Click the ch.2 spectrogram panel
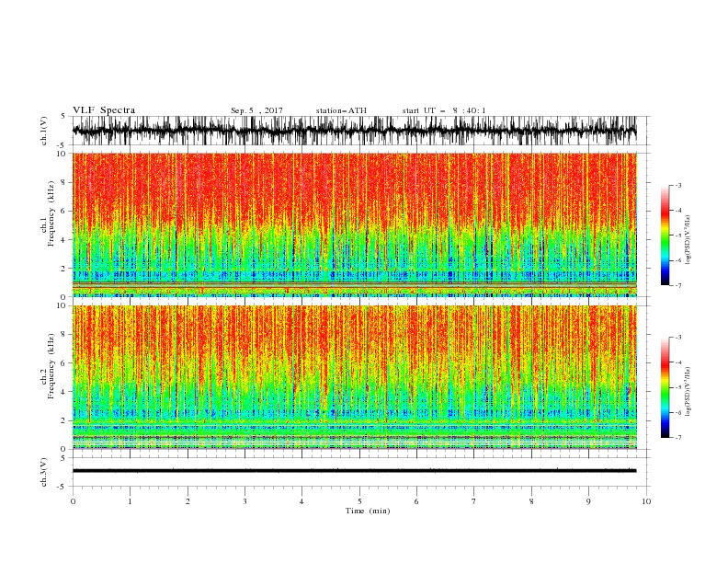 355,377
